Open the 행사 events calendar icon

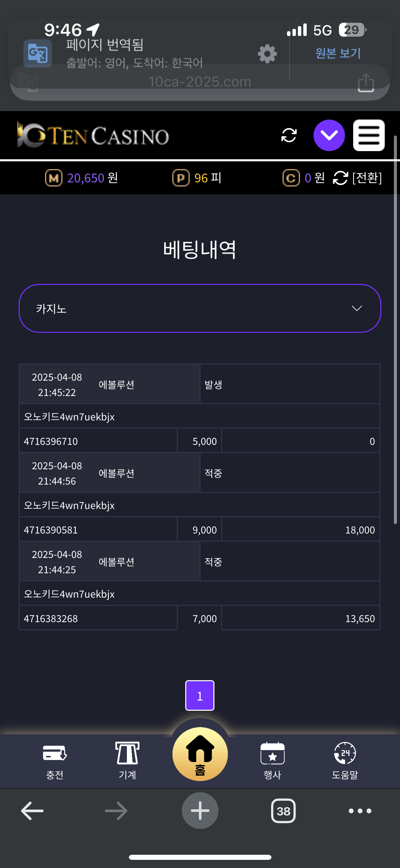(x=272, y=760)
